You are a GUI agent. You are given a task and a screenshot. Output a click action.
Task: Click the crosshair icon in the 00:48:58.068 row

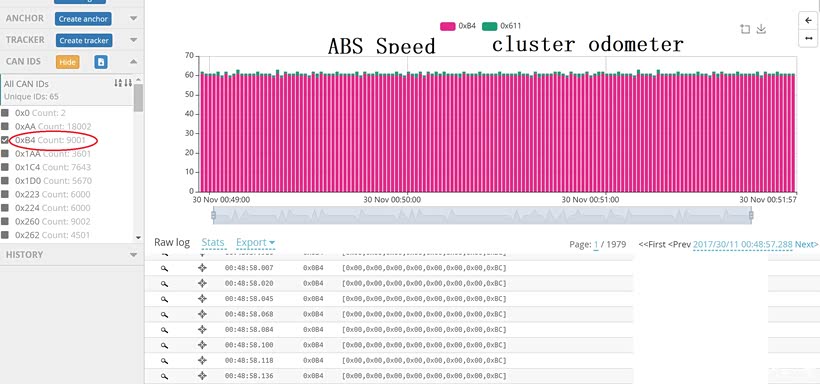click(202, 314)
